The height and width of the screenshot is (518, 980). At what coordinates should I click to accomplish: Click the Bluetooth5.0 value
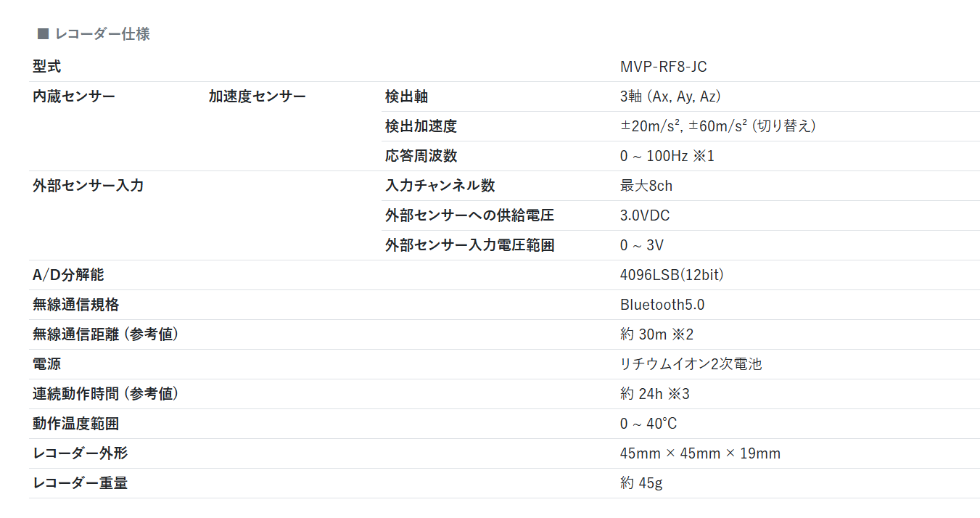tap(662, 305)
